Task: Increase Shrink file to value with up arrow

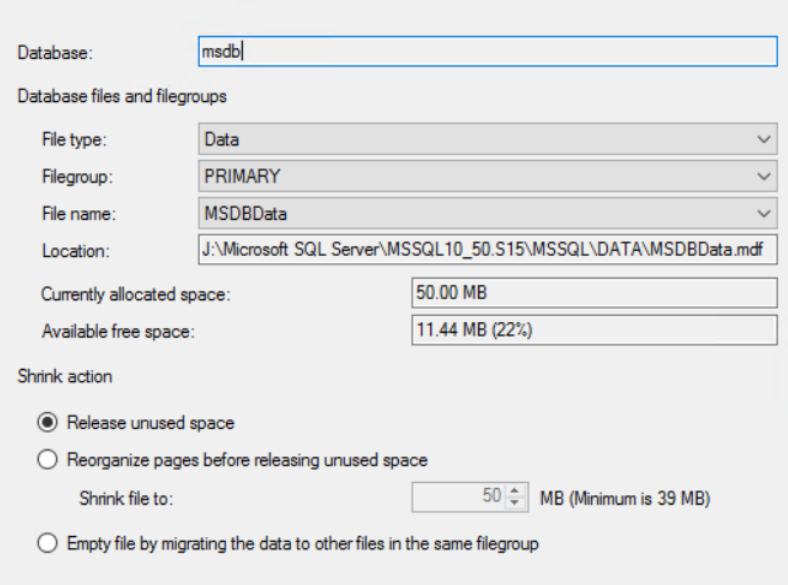Action: [515, 491]
